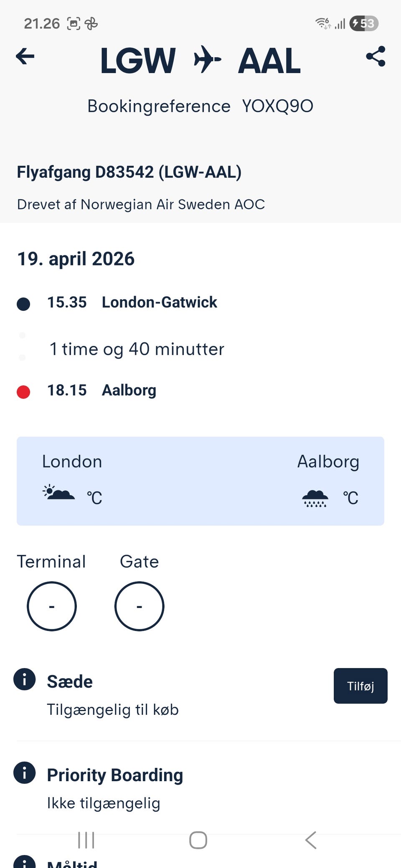
Task: Tap the info icon next to Sæde
Action: tap(24, 679)
